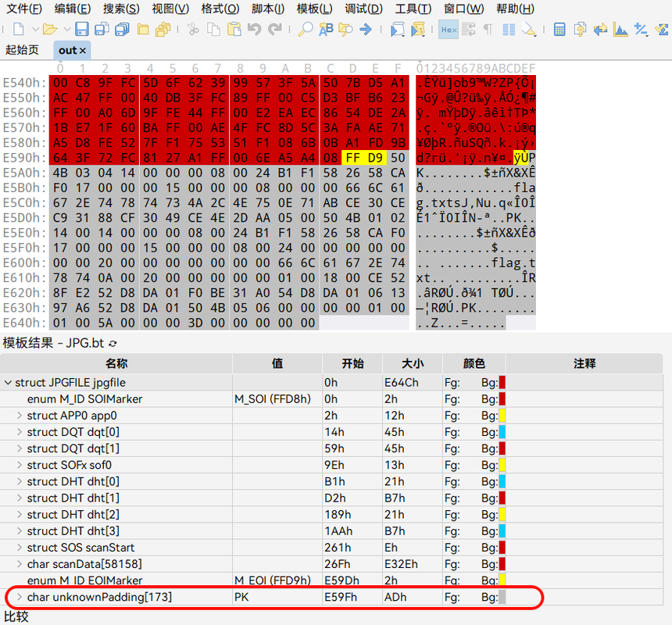The image size is (672, 625).
Task: Collapse struct JPGFILE jpgfile node
Action: coord(8,383)
